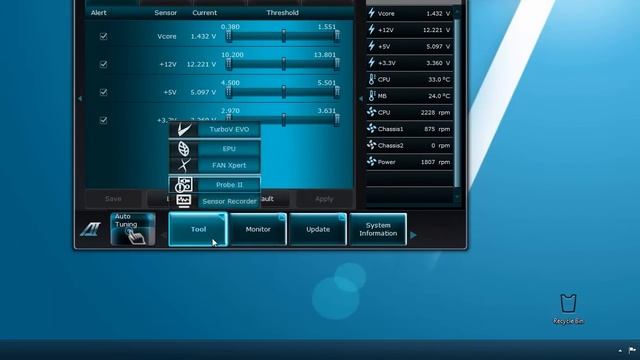The image size is (640, 360).
Task: Click +3.3V lightning icon in sensor sidebar
Action: point(371,63)
